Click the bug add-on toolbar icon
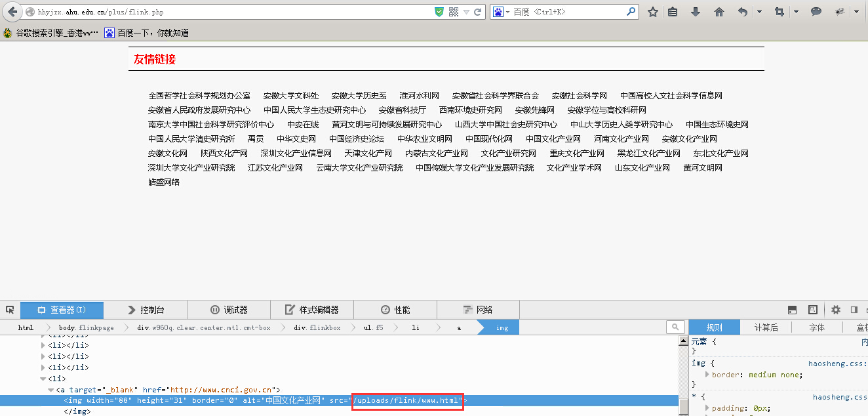This screenshot has width=868, height=416. [840, 12]
